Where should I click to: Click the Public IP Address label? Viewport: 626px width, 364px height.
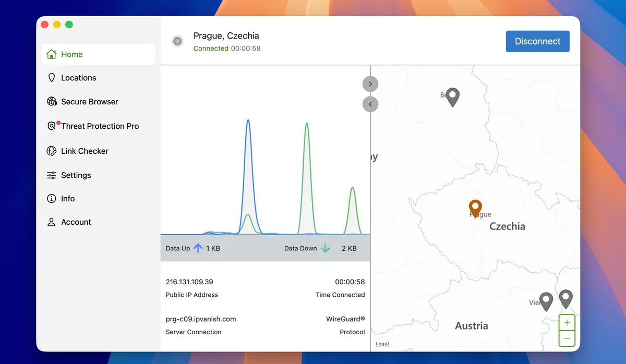pos(192,295)
